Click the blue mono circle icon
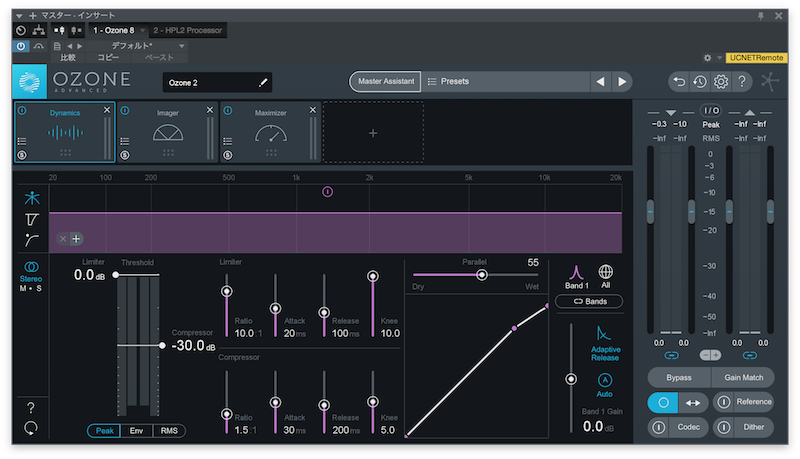 click(x=663, y=402)
